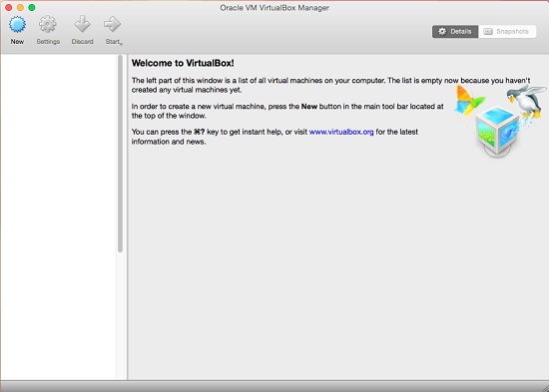Expand the Start button dropdown arrow
Screen dimensions: 549x392
pyautogui.click(x=121, y=44)
